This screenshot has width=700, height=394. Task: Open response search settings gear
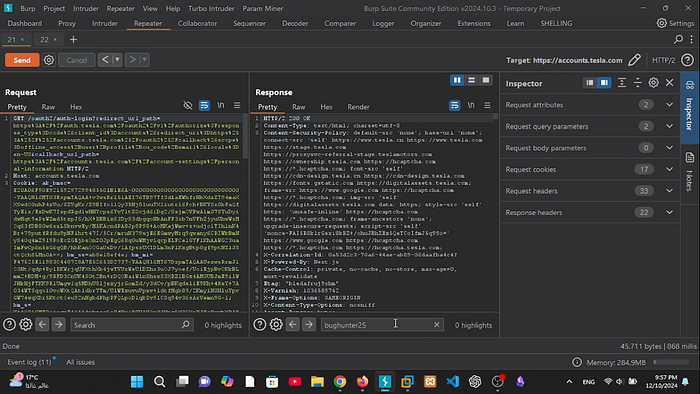tap(276, 324)
